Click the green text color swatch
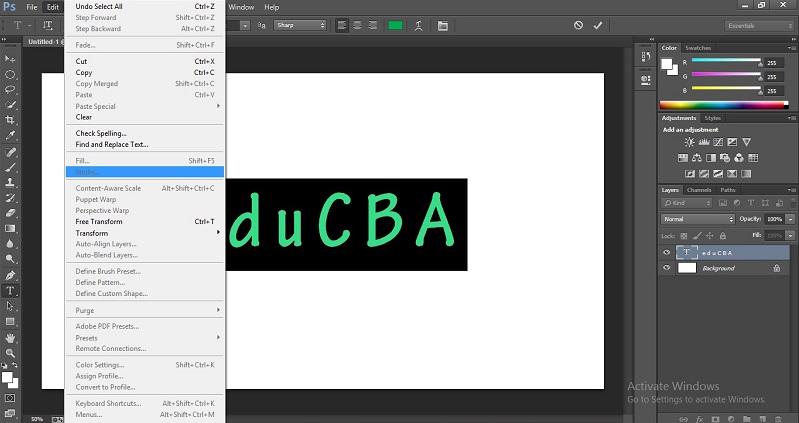Screen dimensions: 799x423 (x=395, y=25)
